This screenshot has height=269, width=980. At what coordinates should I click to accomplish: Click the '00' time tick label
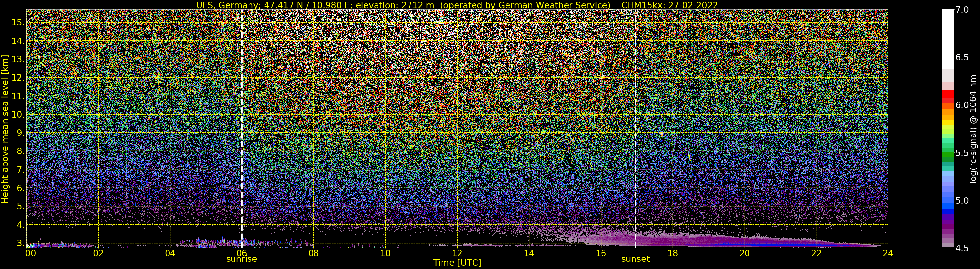pyautogui.click(x=30, y=253)
